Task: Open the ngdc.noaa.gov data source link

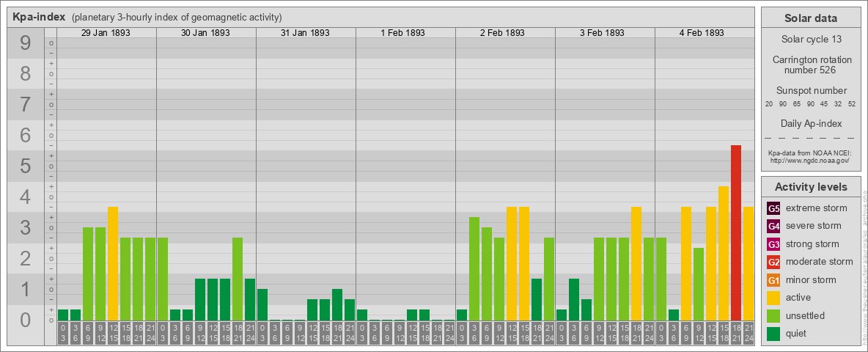Action: (810, 160)
